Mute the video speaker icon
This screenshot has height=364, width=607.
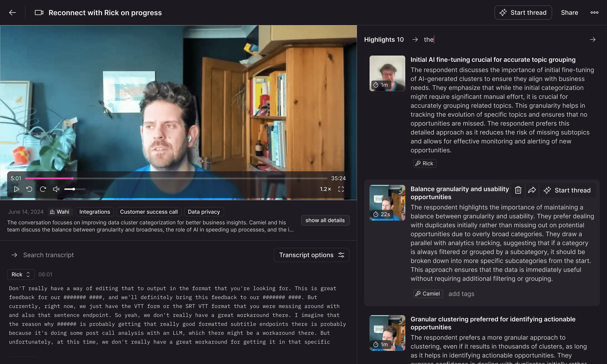(56, 189)
